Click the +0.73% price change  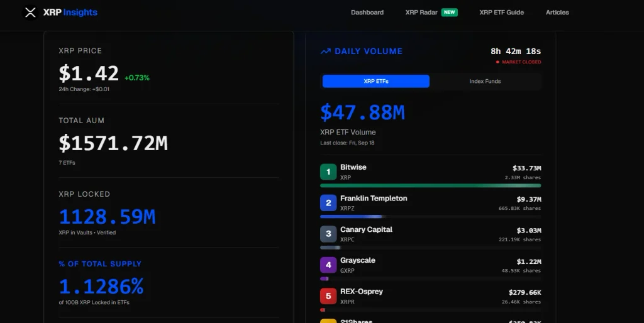[x=136, y=78]
